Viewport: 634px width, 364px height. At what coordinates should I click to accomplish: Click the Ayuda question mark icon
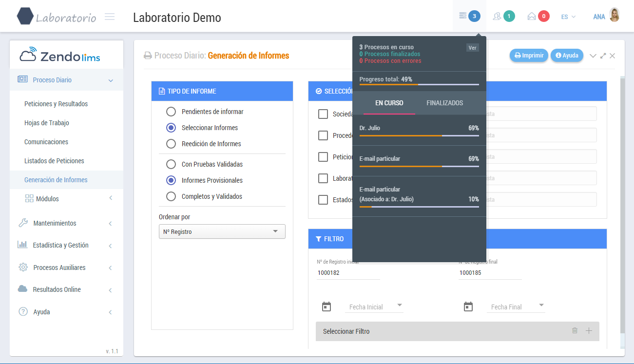pyautogui.click(x=23, y=311)
